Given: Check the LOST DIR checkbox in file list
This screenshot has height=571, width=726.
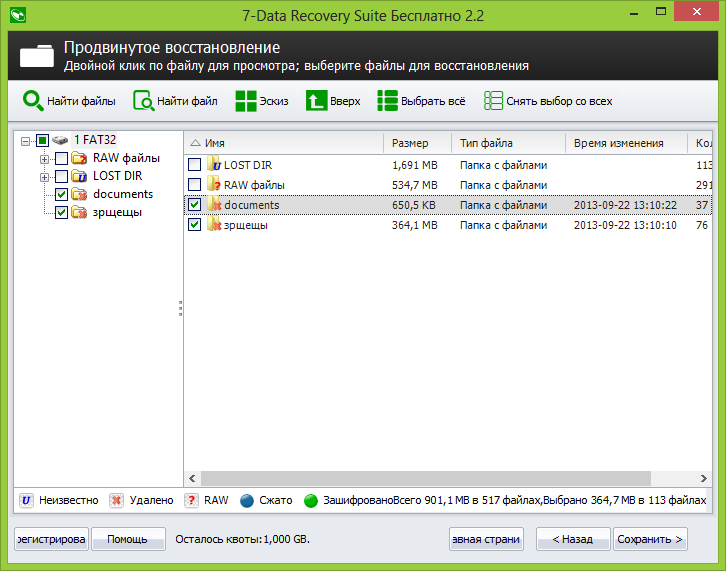Looking at the screenshot, I should pos(195,164).
